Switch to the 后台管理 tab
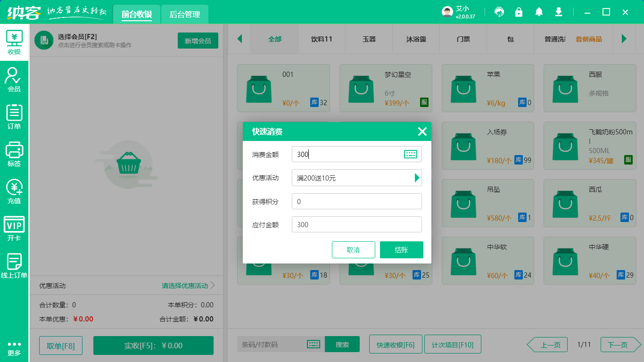Image resolution: width=644 pixels, height=362 pixels. tap(185, 15)
